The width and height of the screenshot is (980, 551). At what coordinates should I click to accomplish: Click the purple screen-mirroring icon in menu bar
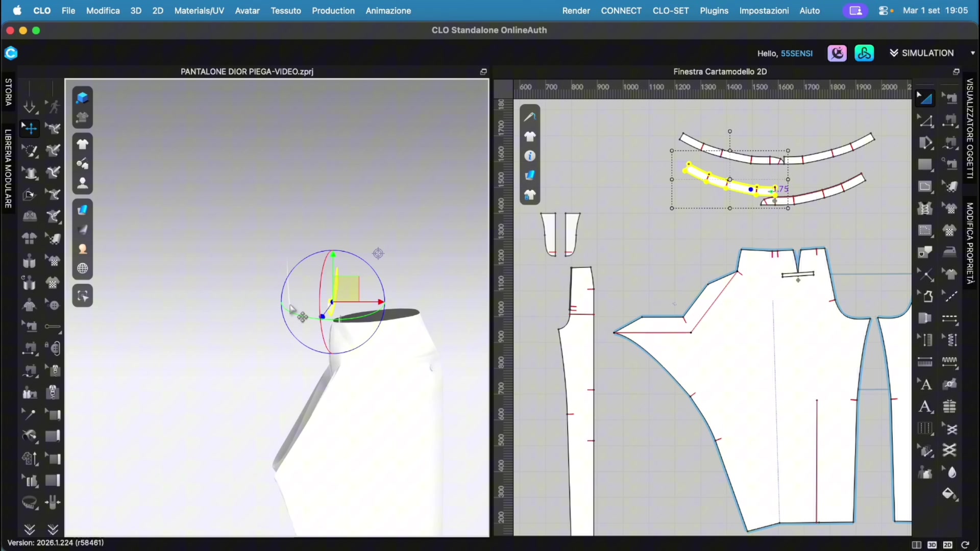click(855, 10)
